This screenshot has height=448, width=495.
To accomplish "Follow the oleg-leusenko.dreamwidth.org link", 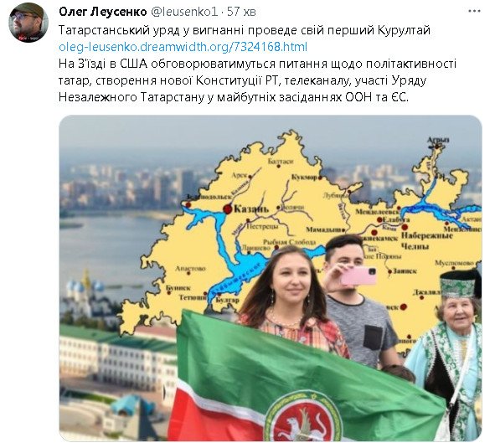I will 183,47.
